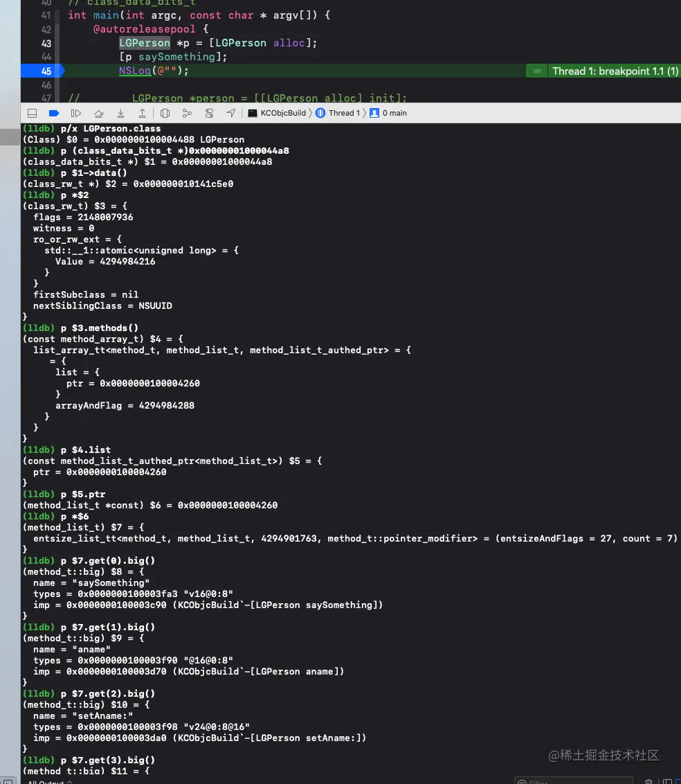
Task: Click the address 0x0000000100004488 in console
Action: (x=145, y=139)
